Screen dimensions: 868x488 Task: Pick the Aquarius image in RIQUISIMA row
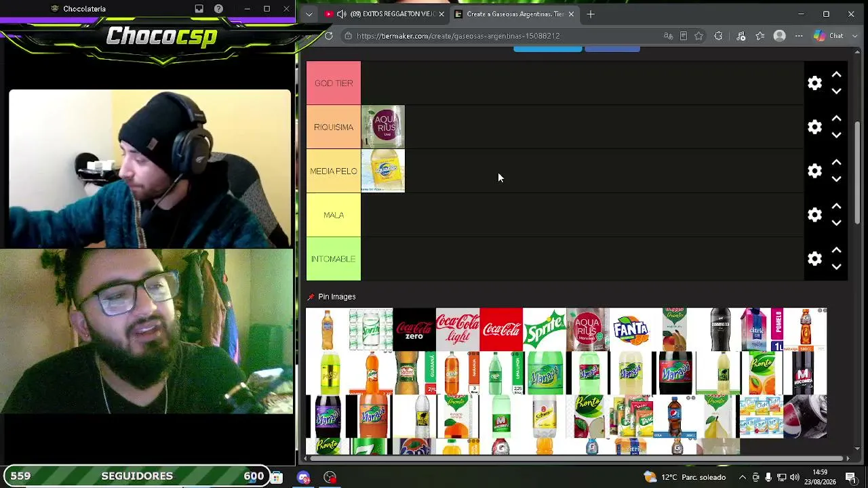pyautogui.click(x=383, y=127)
